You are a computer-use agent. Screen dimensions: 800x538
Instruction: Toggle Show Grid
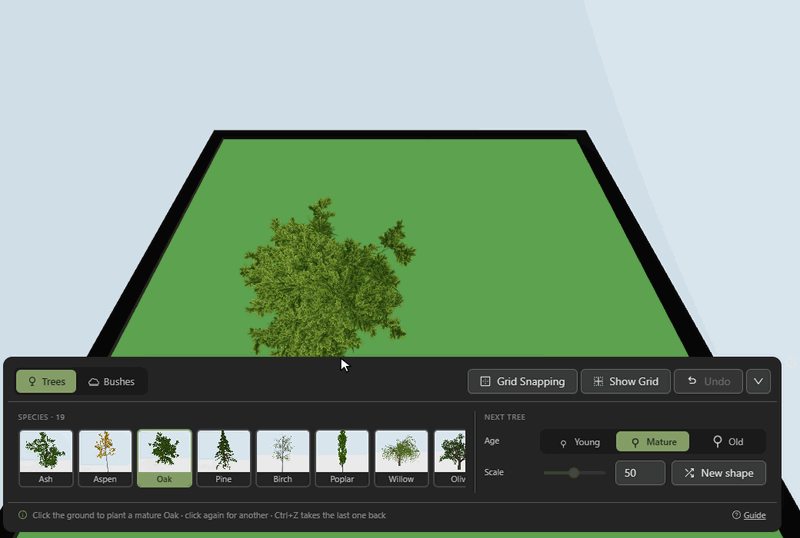tap(626, 381)
